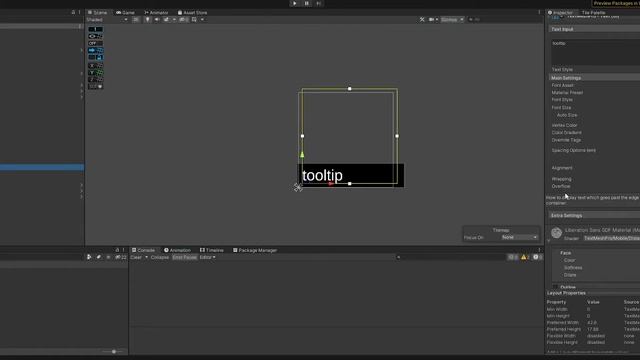Image resolution: width=640 pixels, height=360 pixels.
Task: Switch to Game tab
Action: coord(125,13)
